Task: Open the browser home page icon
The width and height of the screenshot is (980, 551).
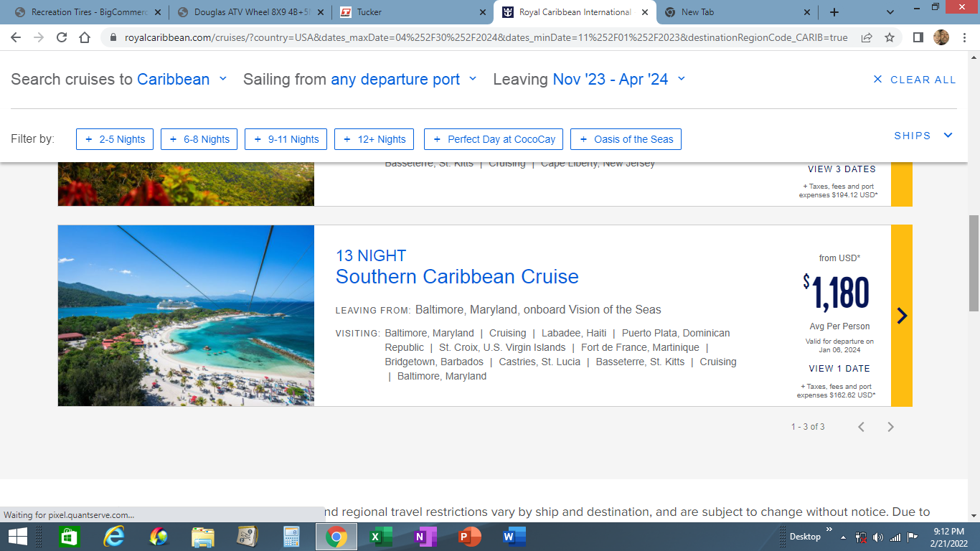Action: tap(85, 37)
